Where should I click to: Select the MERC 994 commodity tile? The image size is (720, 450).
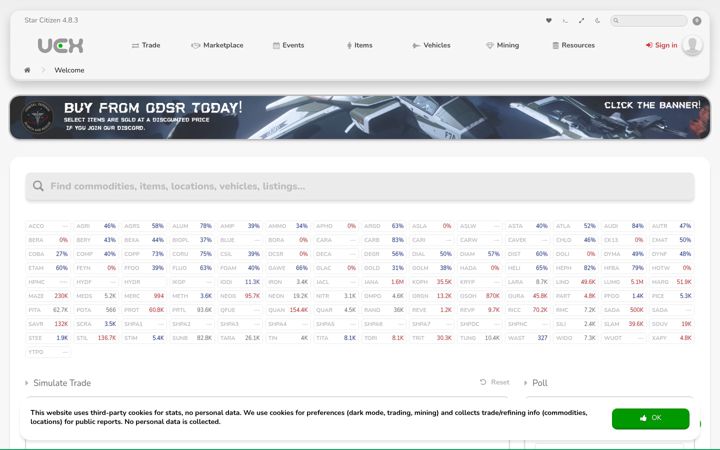[144, 296]
